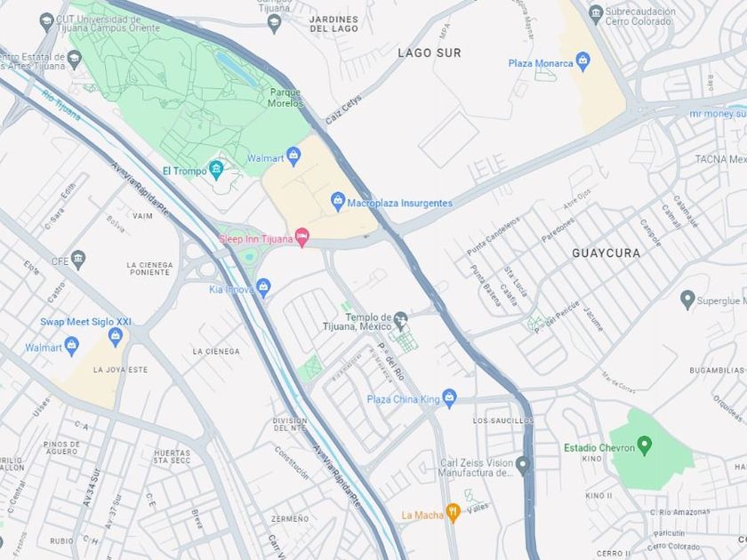The height and width of the screenshot is (560, 747).
Task: Open the Plaza China King shopping pin
Action: 449,398
